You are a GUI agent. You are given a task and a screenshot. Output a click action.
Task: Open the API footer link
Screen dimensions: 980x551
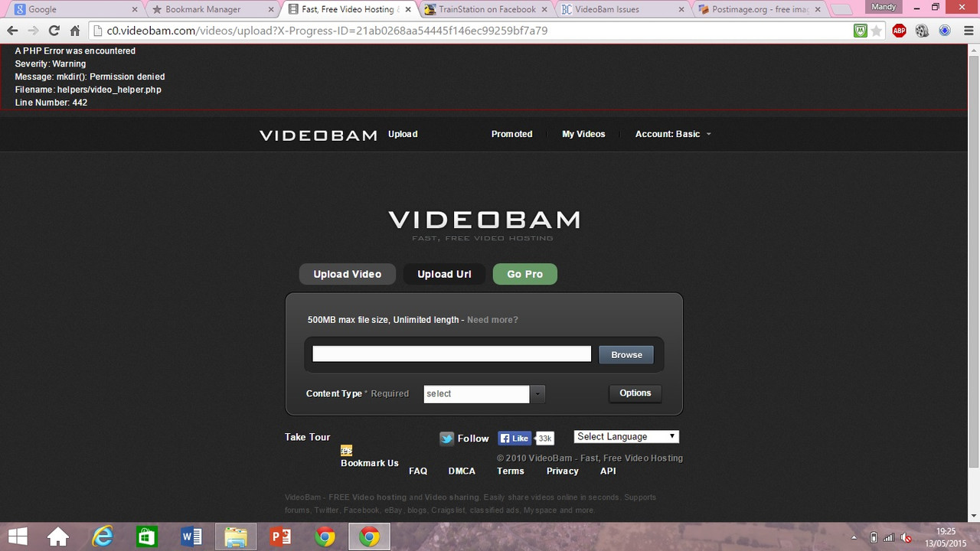[x=608, y=471]
